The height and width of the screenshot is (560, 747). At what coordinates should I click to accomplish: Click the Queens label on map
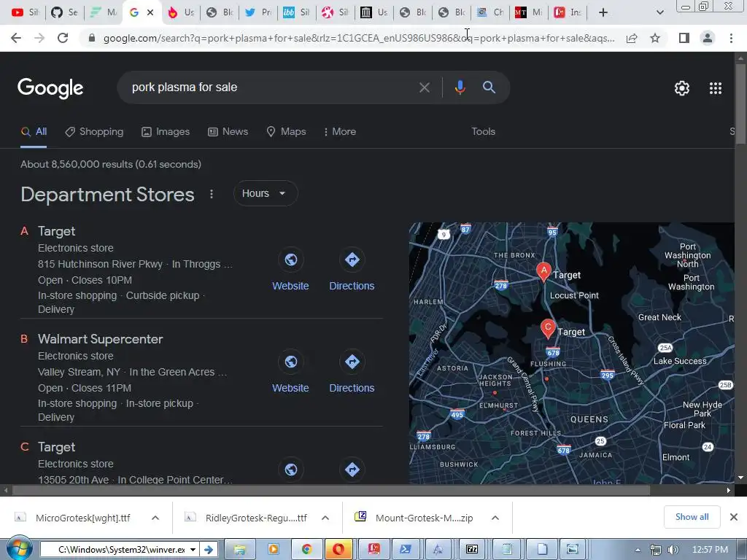589,419
